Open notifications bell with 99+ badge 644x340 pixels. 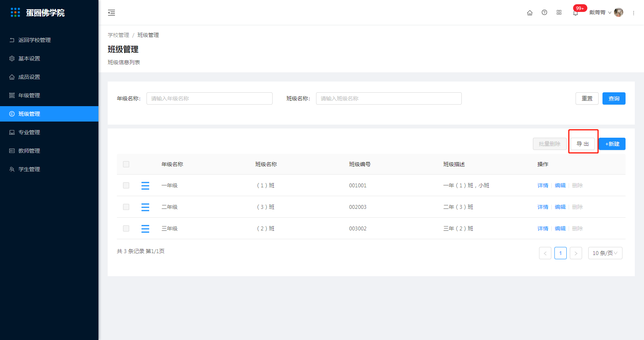(x=576, y=13)
